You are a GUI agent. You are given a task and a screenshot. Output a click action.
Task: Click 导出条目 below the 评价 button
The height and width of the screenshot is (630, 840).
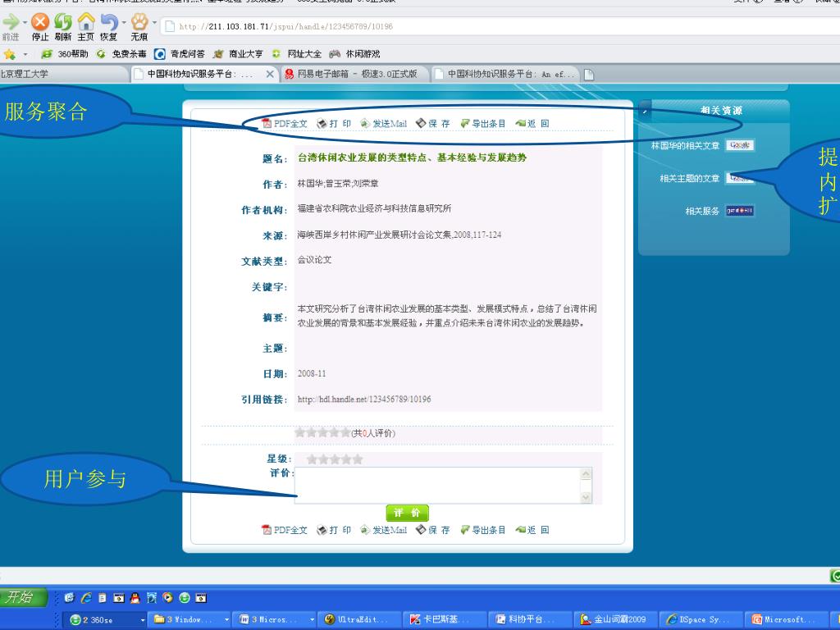tap(482, 530)
